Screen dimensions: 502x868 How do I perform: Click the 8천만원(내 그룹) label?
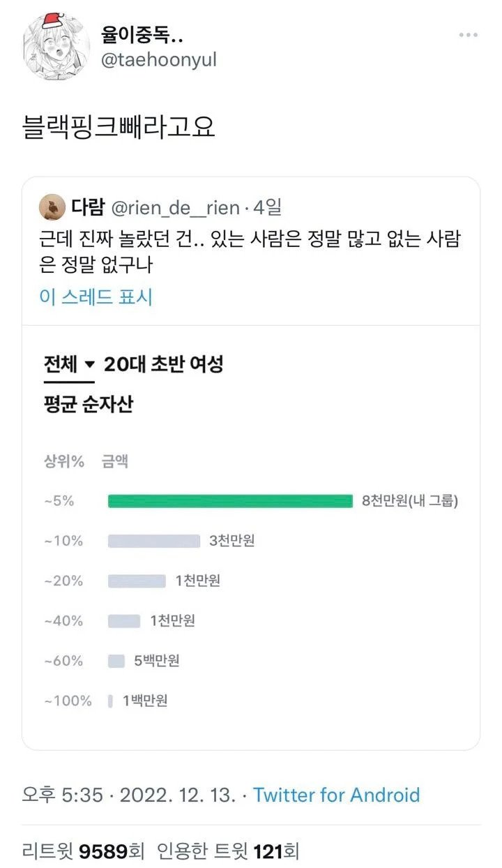[x=410, y=501]
